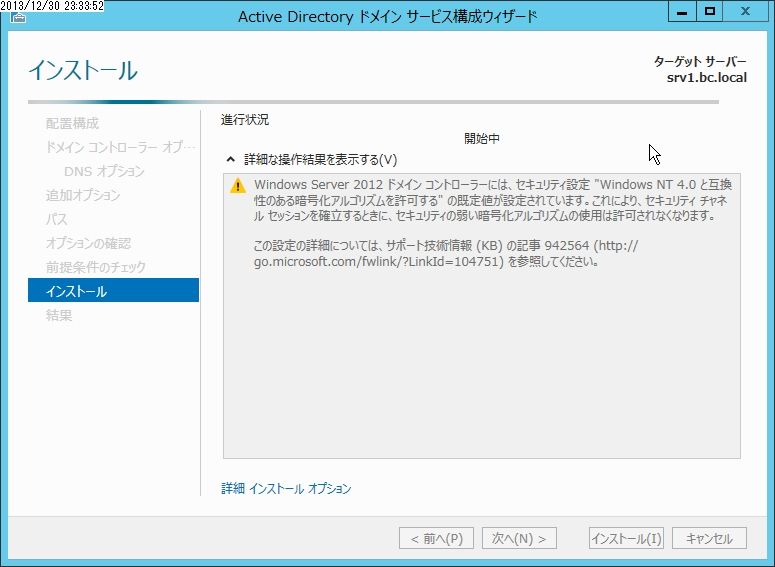Screen dimensions: 775x567
Task: Click the キャンセル button
Action: (709, 538)
